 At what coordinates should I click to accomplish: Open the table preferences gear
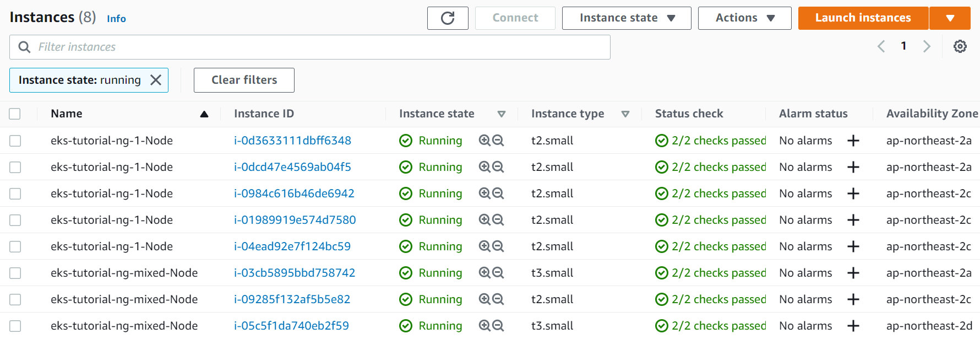(960, 46)
